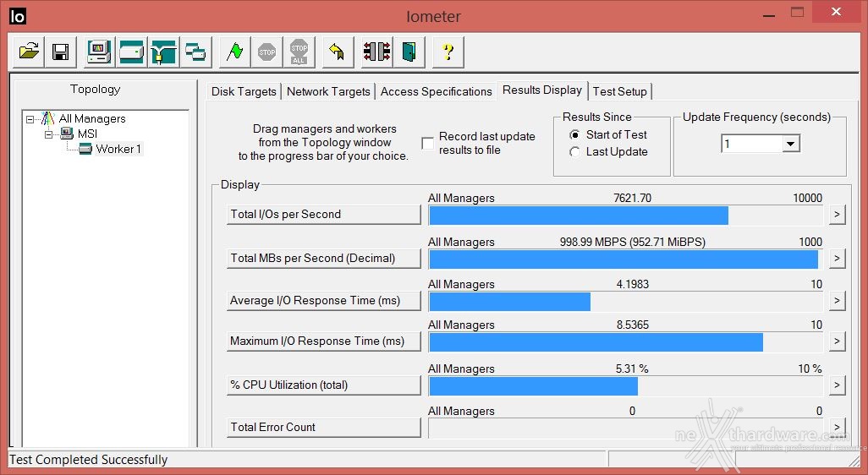Expand arrow for Maximum I/O Response Time
The height and width of the screenshot is (475, 868).
point(837,341)
